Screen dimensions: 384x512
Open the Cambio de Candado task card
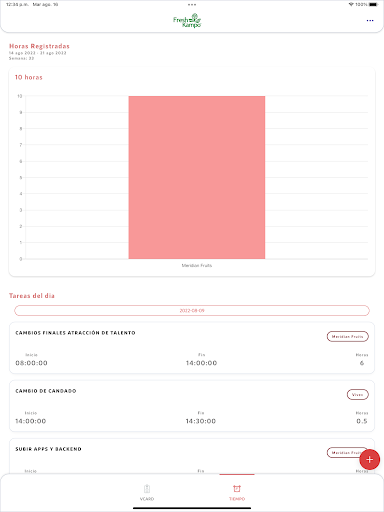192,406
